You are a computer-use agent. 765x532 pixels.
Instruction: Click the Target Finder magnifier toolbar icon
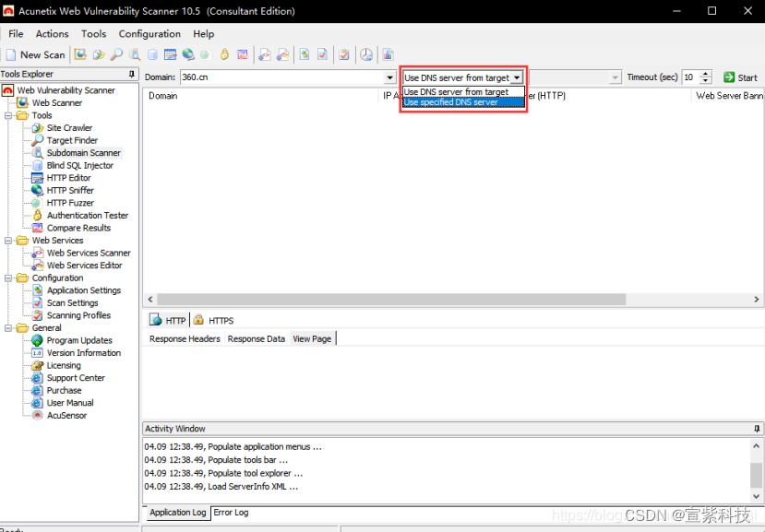pyautogui.click(x=116, y=54)
